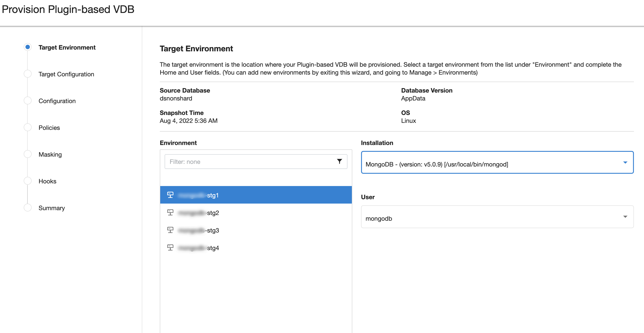The height and width of the screenshot is (333, 644).
Task: Click the Filter: none input field
Action: [250, 162]
